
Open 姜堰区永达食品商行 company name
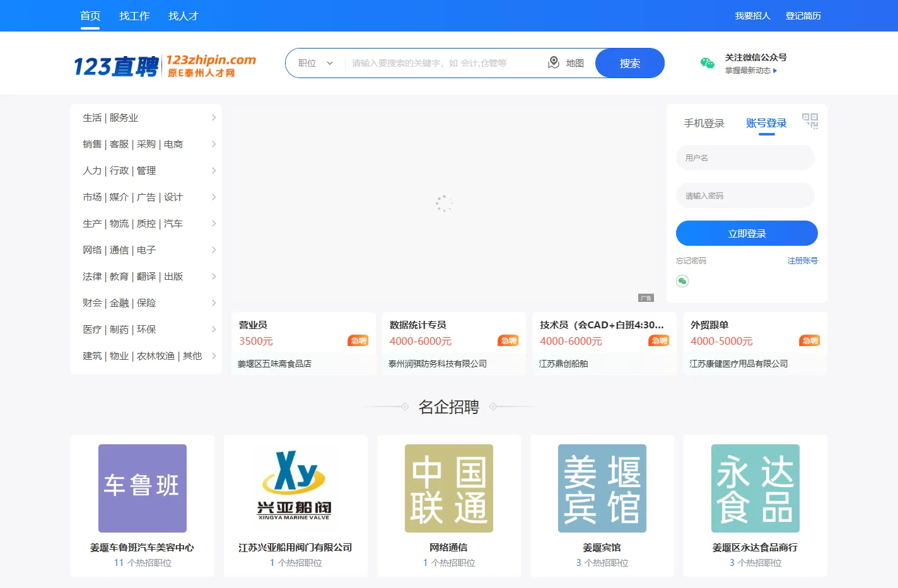(755, 548)
